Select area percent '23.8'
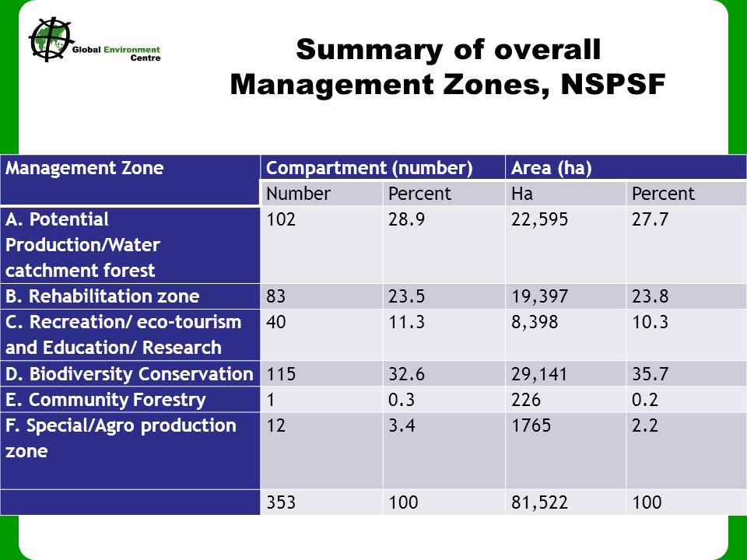This screenshot has width=747, height=560. pos(651,296)
